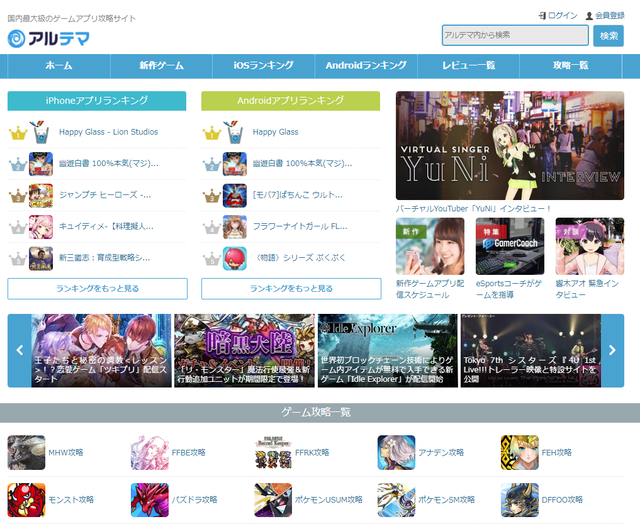Click the パズドラ攻略 game icon
Screen dimensions: 640x524
pos(149,500)
